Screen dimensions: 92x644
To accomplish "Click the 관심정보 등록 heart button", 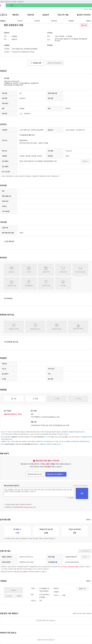I will [36, 63].
